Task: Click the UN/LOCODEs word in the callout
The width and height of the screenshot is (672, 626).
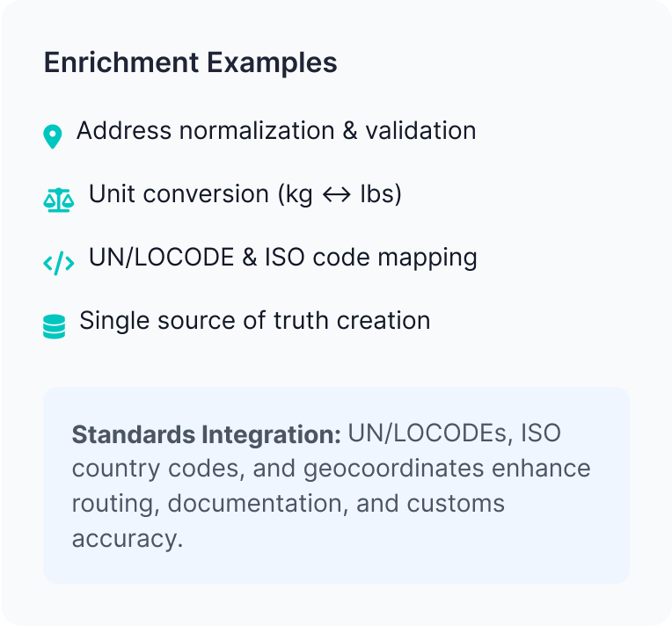Action: [431, 433]
